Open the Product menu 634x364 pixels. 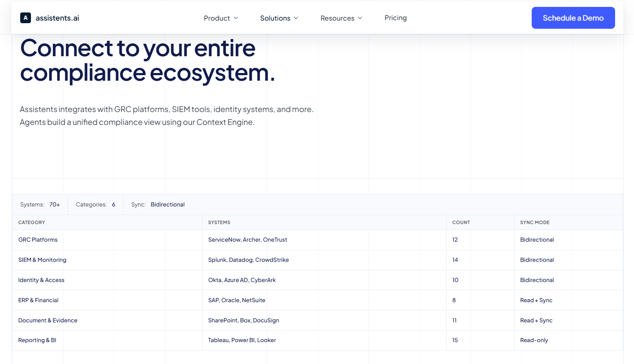point(217,18)
